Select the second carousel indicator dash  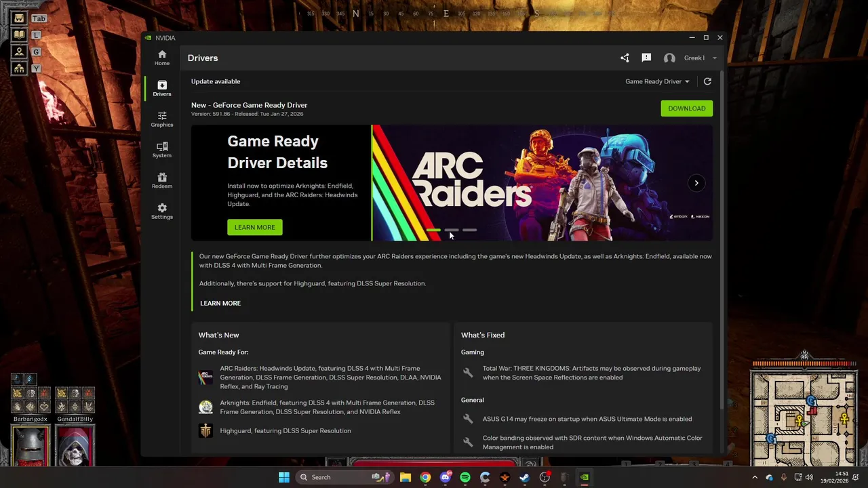pyautogui.click(x=451, y=230)
